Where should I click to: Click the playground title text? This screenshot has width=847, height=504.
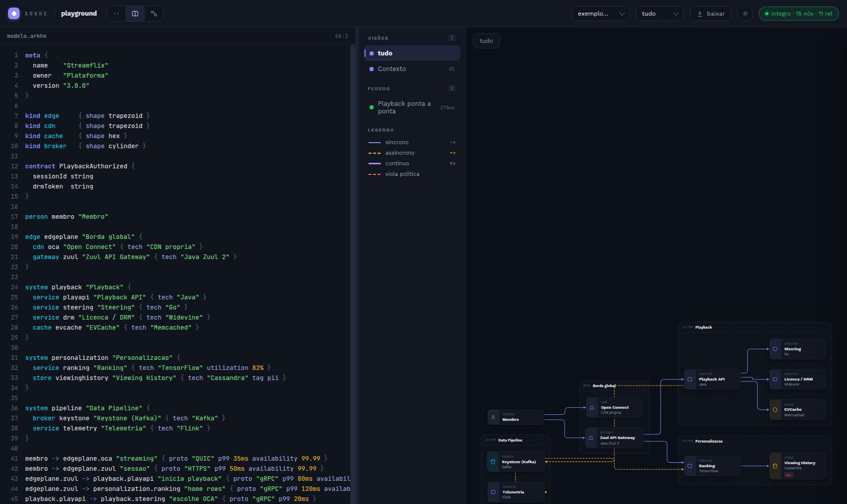(x=79, y=14)
